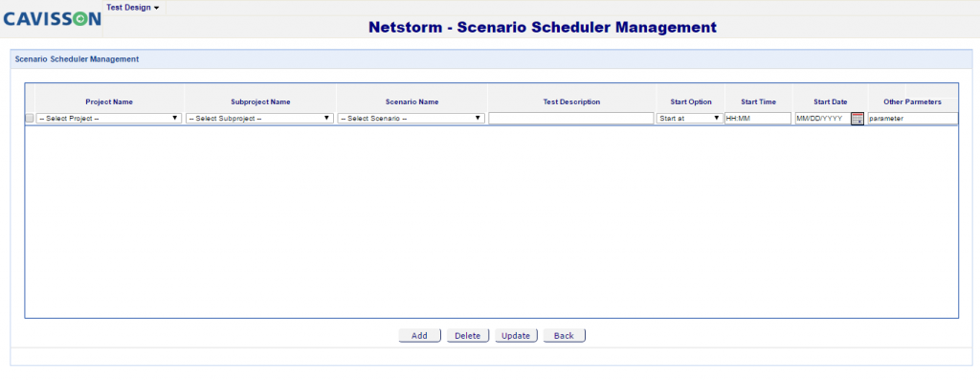
Task: Expand the Start at option dropdown
Action: pyautogui.click(x=689, y=119)
